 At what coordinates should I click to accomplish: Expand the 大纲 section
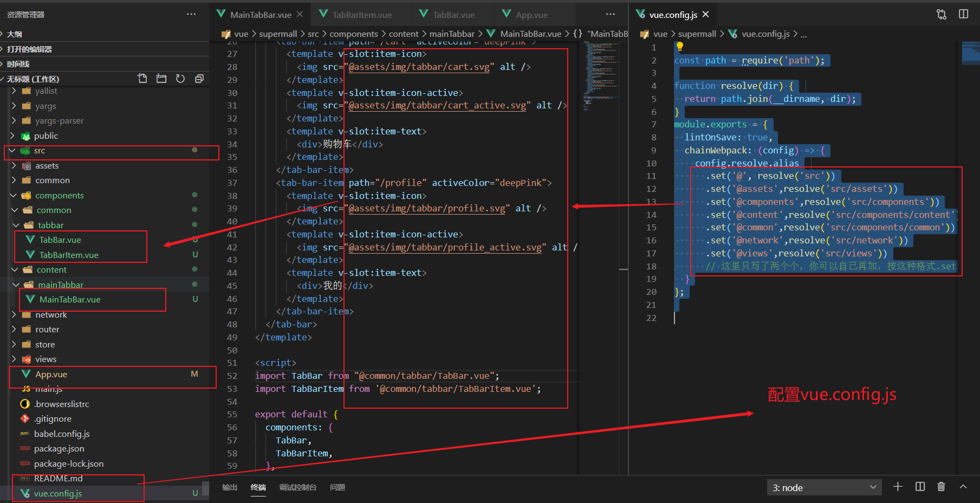tap(105, 34)
